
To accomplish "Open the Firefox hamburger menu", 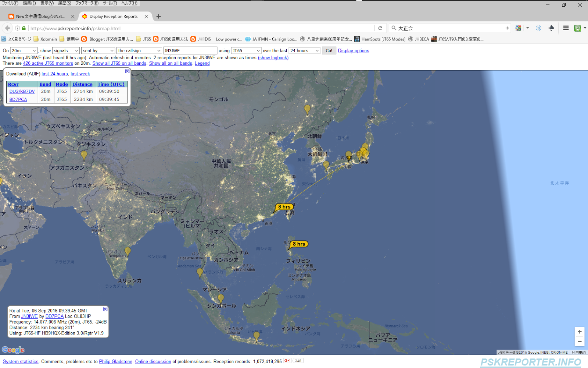I will [566, 28].
